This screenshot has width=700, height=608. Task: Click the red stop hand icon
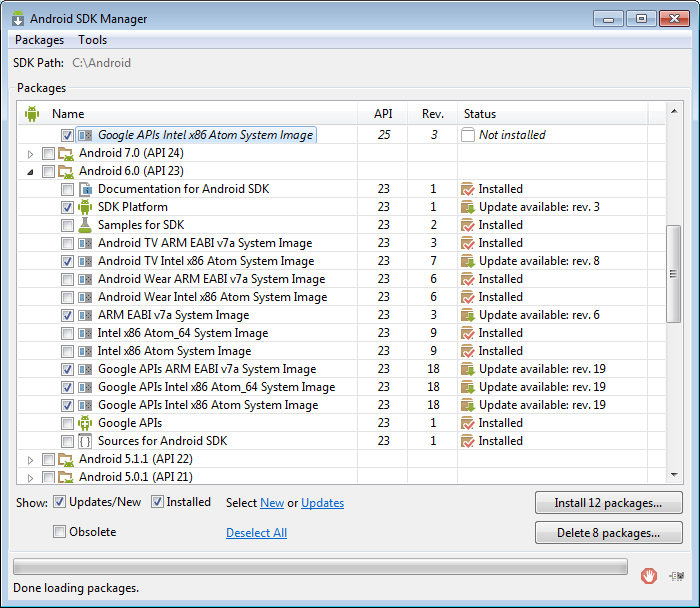tap(649, 575)
